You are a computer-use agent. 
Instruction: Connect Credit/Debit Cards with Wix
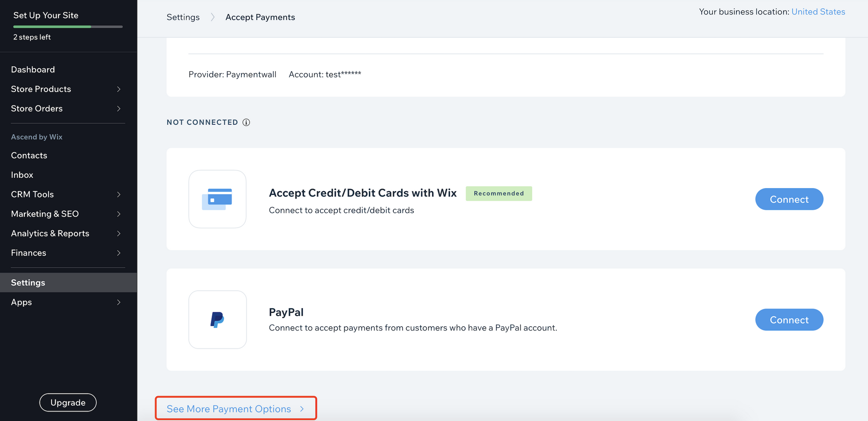[789, 199]
